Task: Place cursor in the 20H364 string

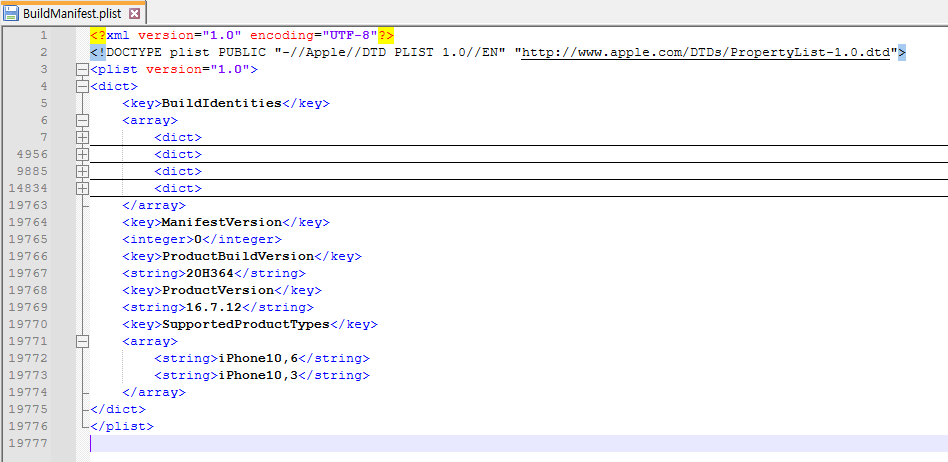Action: [x=210, y=273]
